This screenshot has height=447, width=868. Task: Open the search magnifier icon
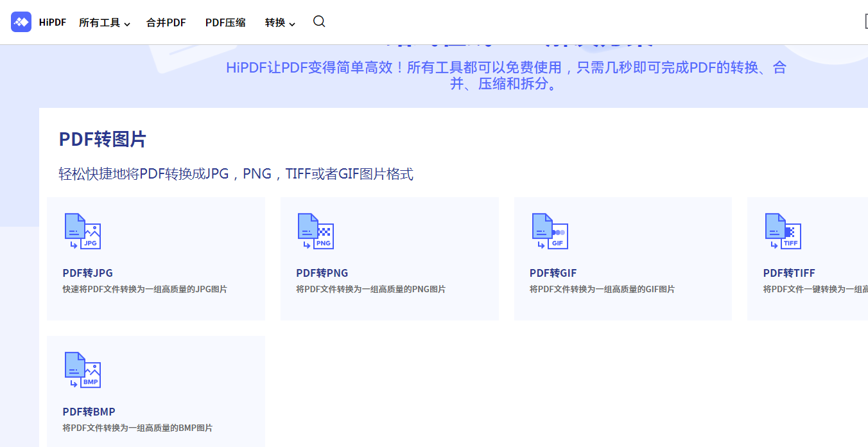point(319,21)
